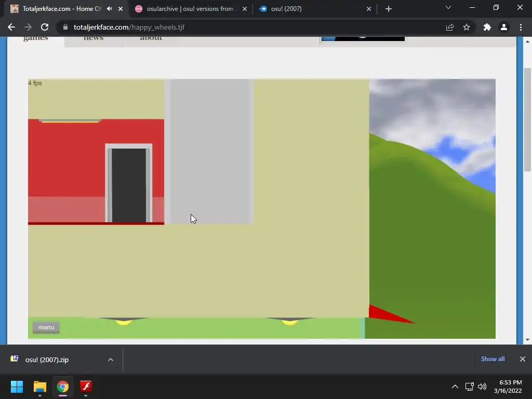The height and width of the screenshot is (399, 532).
Task: Open Chrome three-dot menu
Action: (x=521, y=27)
